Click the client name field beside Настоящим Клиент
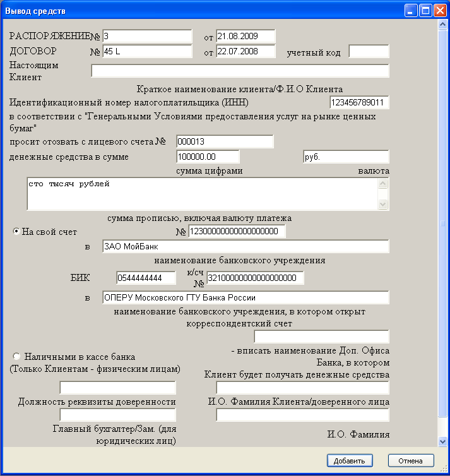450x476 pixels. pos(240,71)
